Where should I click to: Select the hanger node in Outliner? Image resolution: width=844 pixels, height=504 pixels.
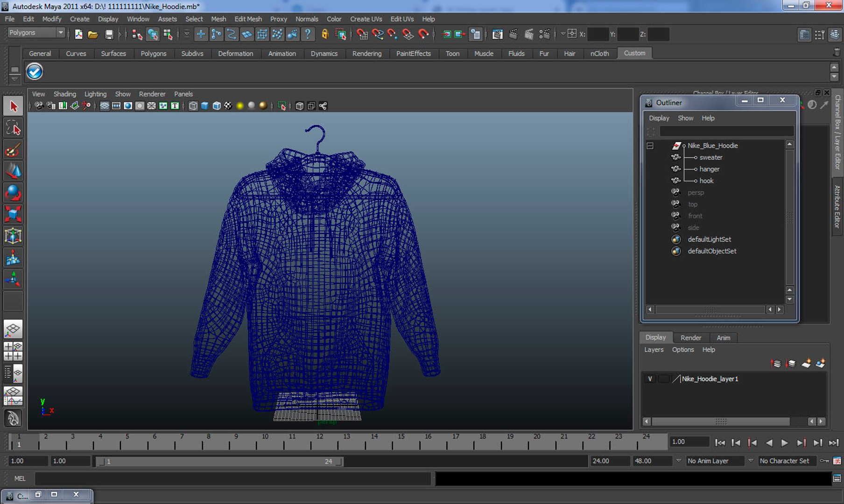pyautogui.click(x=709, y=169)
